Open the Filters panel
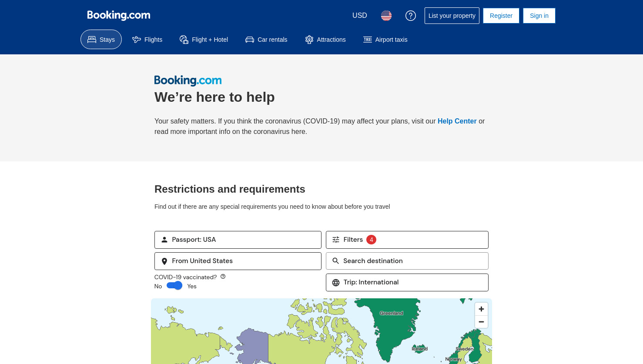This screenshot has width=643, height=364. point(407,240)
